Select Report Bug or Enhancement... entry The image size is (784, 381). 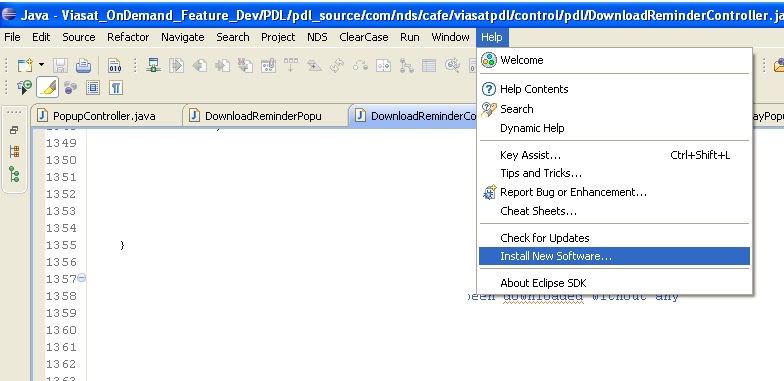pos(614,192)
